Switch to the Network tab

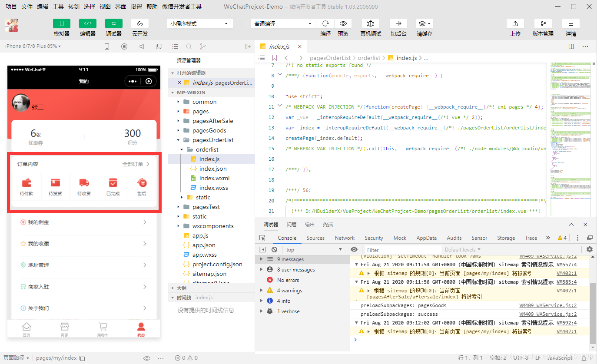(345, 238)
